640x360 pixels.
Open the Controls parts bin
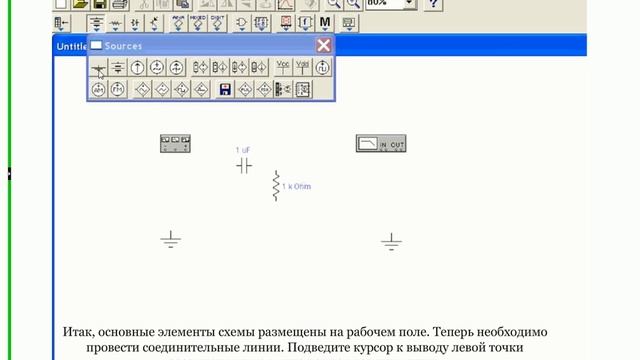click(305, 23)
